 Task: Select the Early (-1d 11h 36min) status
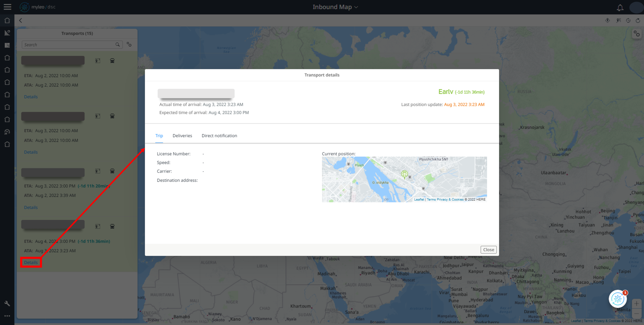point(461,92)
